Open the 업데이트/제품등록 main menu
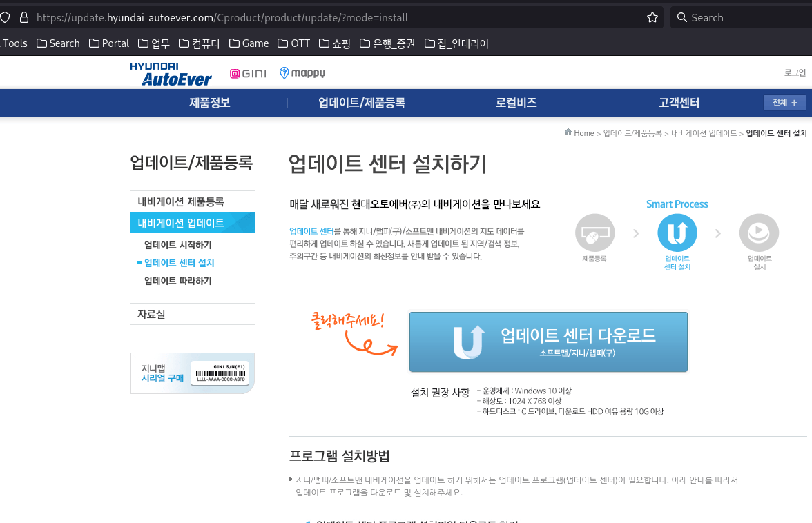Screen dimensions: 812x523 362,103
